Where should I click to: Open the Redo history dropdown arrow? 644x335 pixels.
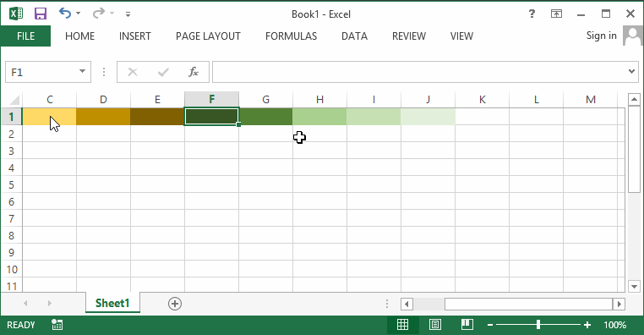point(112,14)
